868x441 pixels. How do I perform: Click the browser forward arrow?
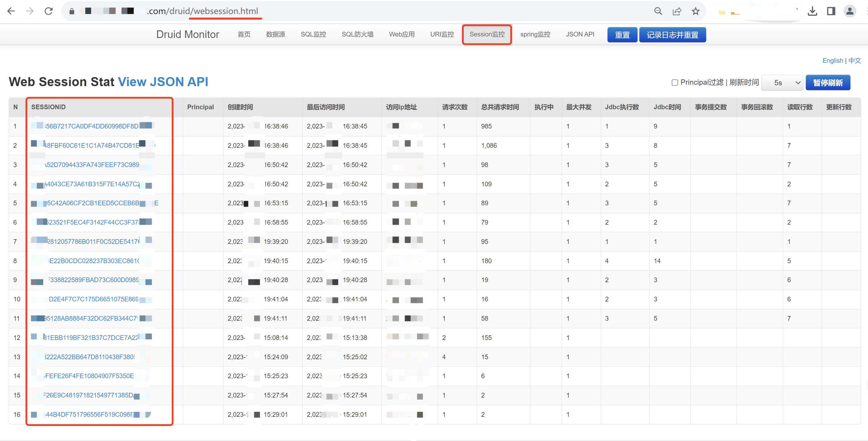pyautogui.click(x=30, y=11)
